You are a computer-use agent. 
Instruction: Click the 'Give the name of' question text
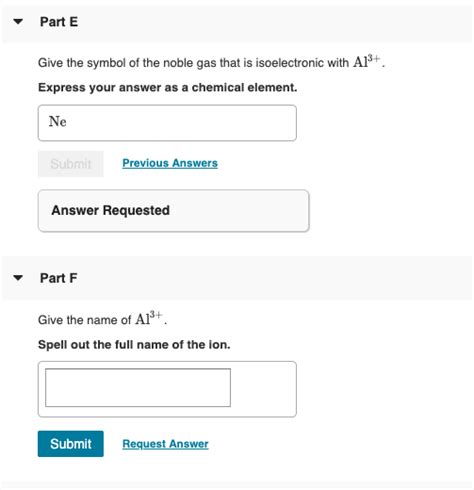(x=85, y=320)
